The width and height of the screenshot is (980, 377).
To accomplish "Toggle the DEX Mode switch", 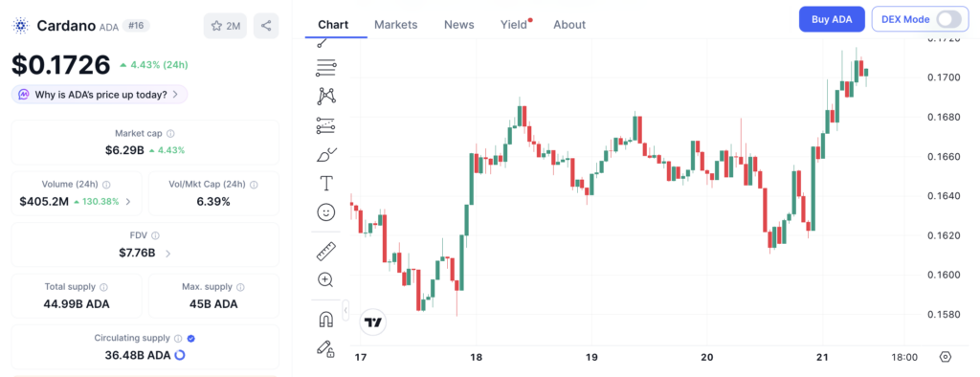I will point(948,19).
